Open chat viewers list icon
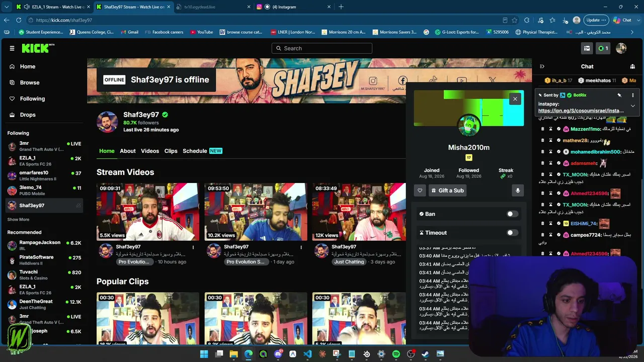This screenshot has width=644, height=362. coord(632,66)
